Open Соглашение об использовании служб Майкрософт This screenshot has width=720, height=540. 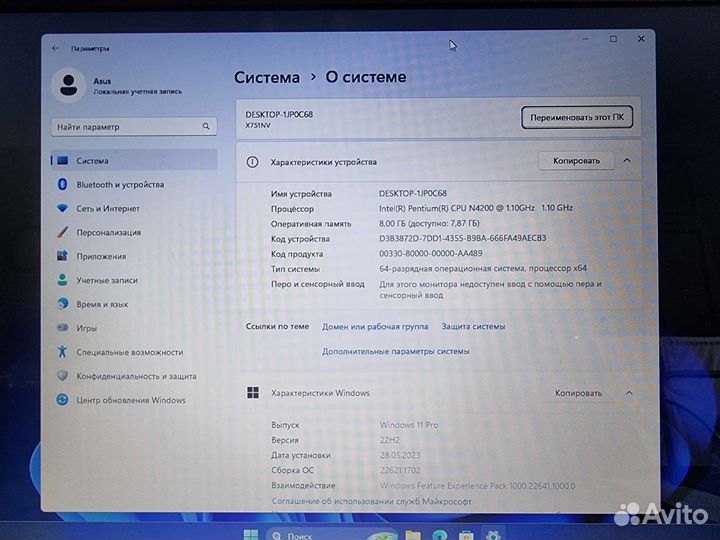click(371, 501)
